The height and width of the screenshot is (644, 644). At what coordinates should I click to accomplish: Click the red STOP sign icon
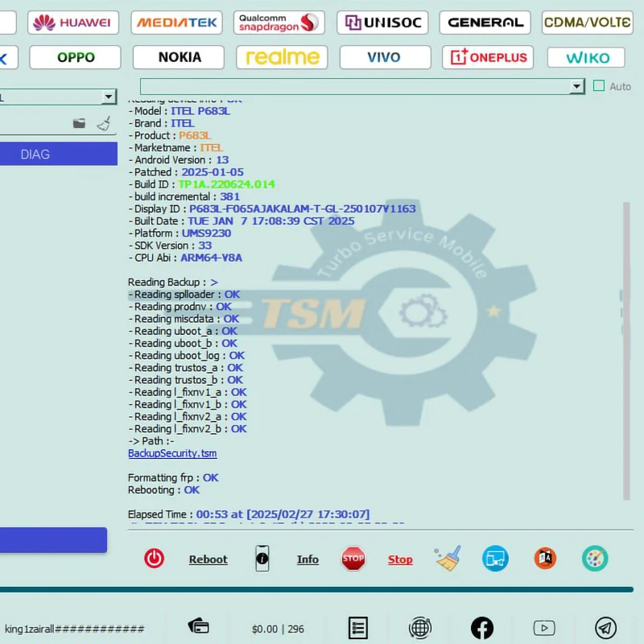pos(353,559)
